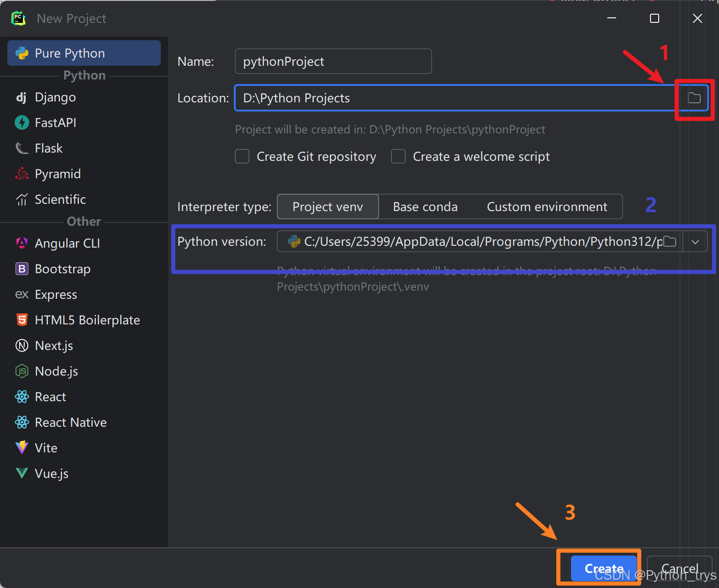Click the Node.js hexagon icon
Screen dimensions: 719x588
(x=22, y=371)
